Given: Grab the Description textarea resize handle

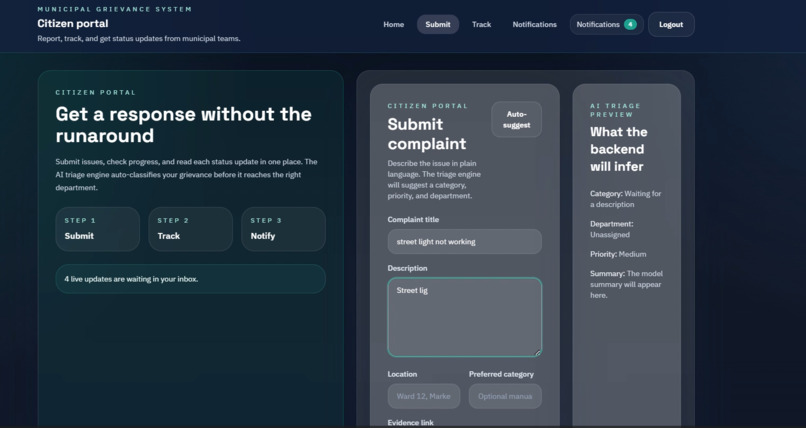Looking at the screenshot, I should (x=538, y=352).
